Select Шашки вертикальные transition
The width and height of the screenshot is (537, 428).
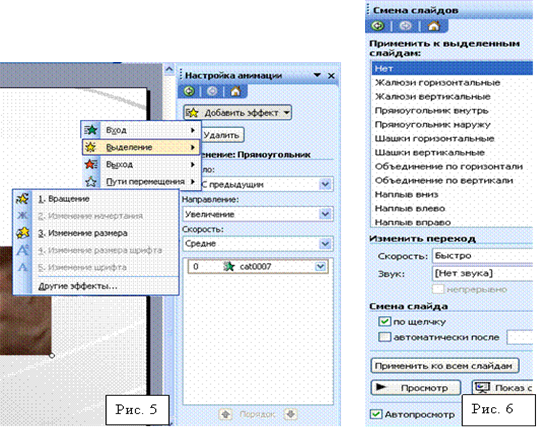[452, 153]
